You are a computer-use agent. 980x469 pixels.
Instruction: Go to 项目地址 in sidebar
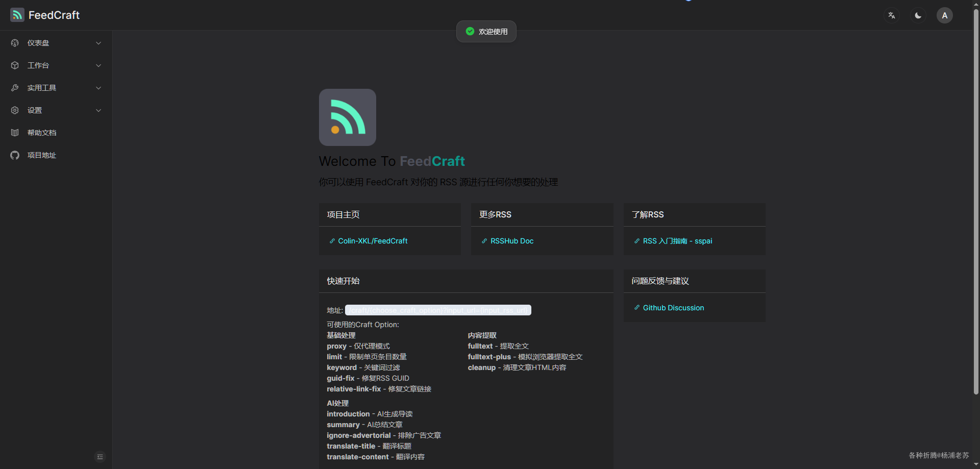56,155
